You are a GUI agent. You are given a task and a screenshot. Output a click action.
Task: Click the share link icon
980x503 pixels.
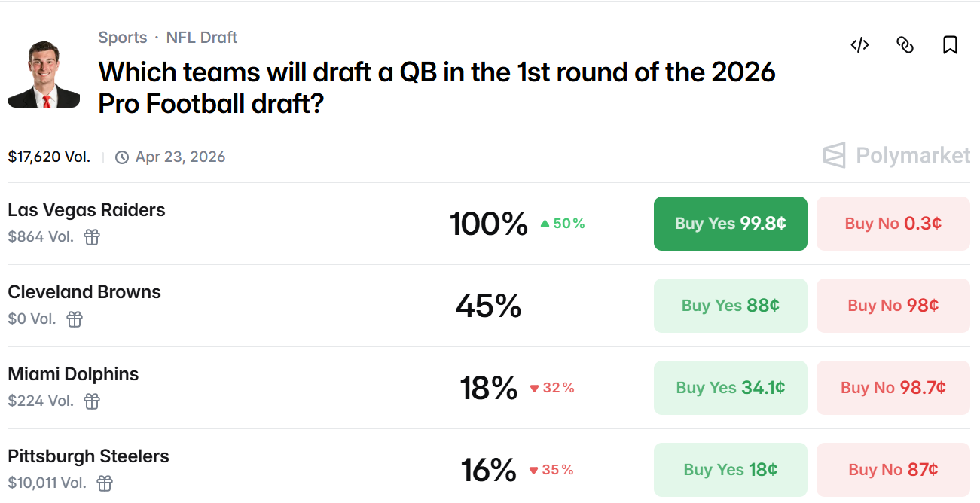pos(905,45)
